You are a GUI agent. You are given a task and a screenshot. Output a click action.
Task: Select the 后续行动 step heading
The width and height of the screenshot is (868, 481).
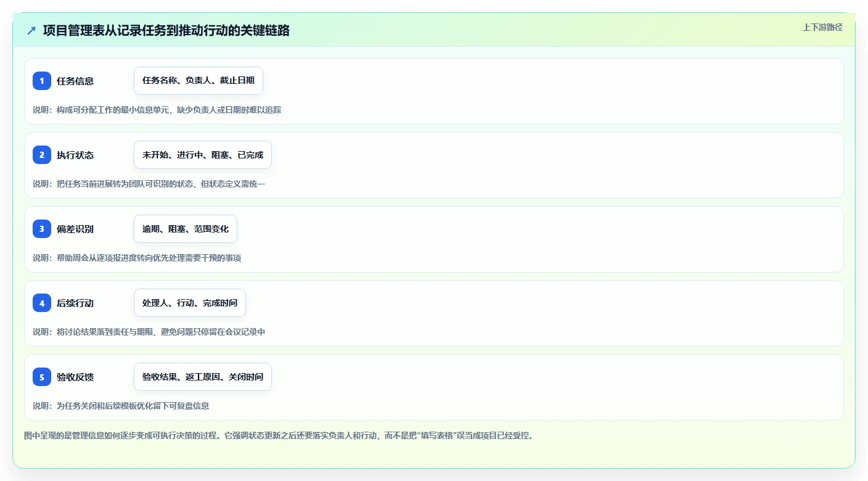75,303
